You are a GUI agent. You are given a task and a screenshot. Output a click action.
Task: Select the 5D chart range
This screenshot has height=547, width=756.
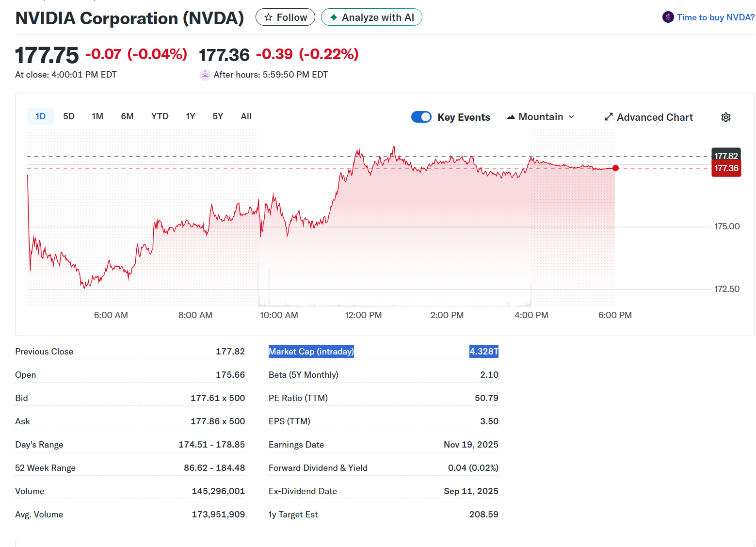pos(69,116)
